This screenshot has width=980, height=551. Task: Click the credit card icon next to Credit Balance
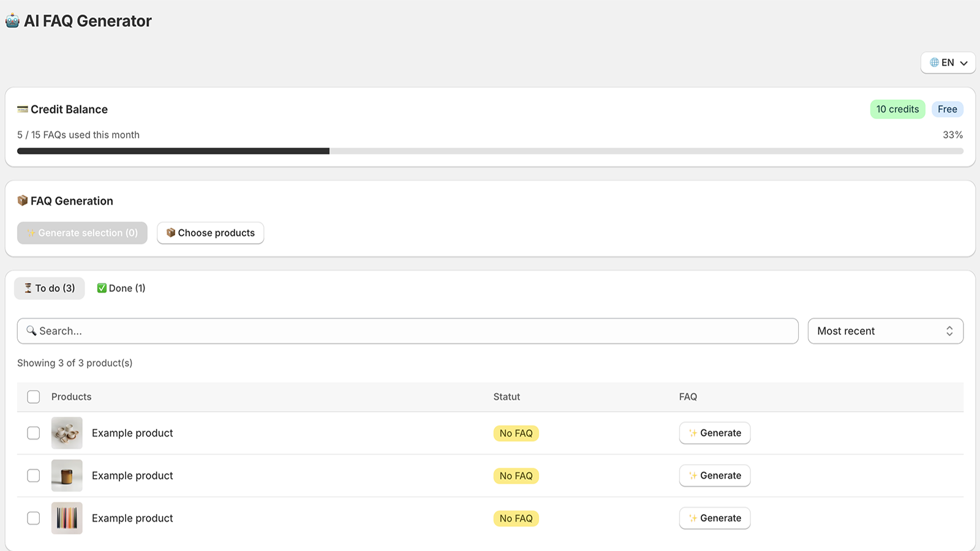click(x=23, y=109)
